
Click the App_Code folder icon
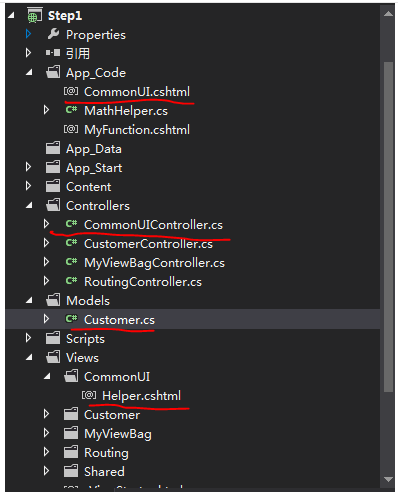point(53,72)
